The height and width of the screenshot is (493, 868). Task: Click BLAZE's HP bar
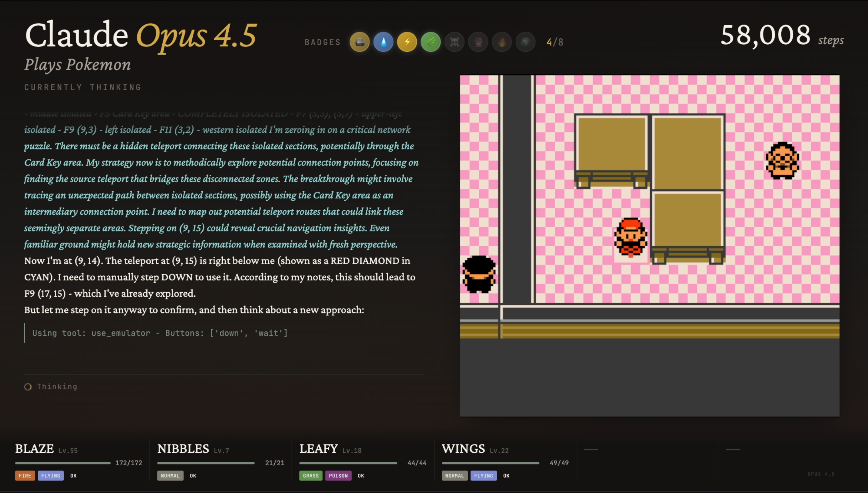63,463
